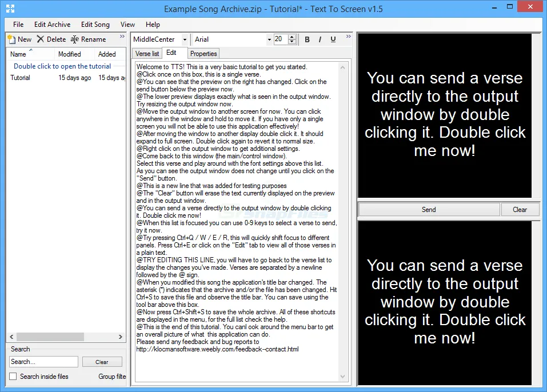Decrease font size with the down arrow
The image size is (547, 392).
[292, 42]
